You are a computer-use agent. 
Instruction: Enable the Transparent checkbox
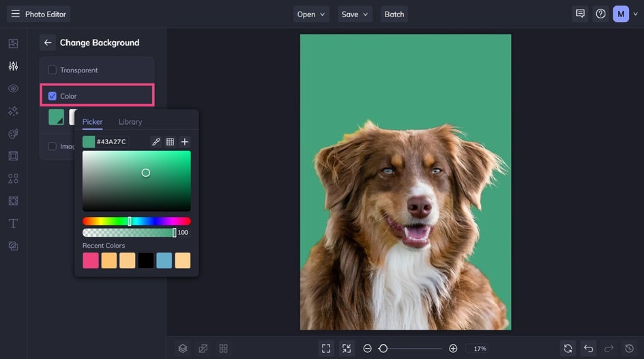pyautogui.click(x=52, y=70)
